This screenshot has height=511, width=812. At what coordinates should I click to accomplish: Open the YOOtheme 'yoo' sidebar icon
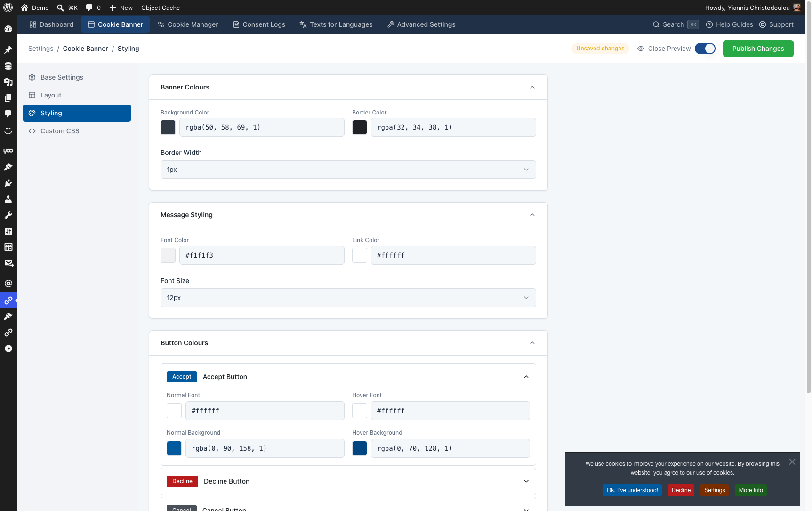point(8,151)
